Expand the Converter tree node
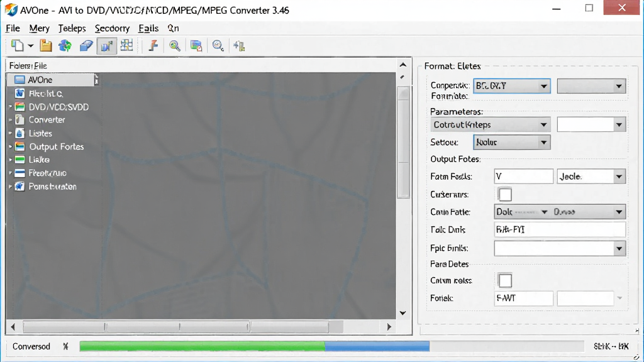 pos(10,120)
